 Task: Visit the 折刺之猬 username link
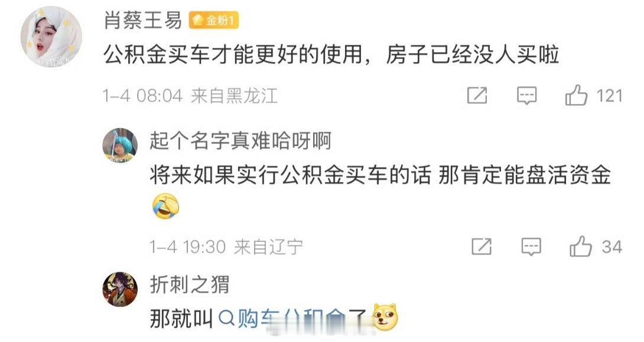(189, 285)
